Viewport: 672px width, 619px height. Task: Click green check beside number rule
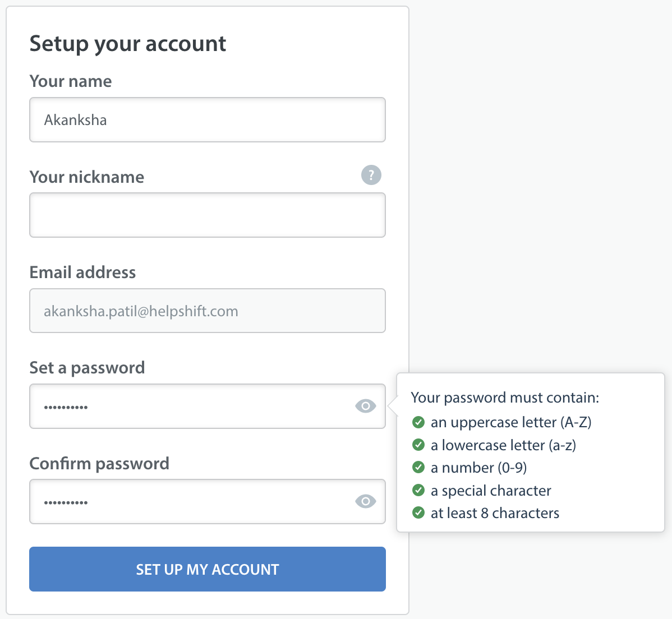(x=418, y=468)
